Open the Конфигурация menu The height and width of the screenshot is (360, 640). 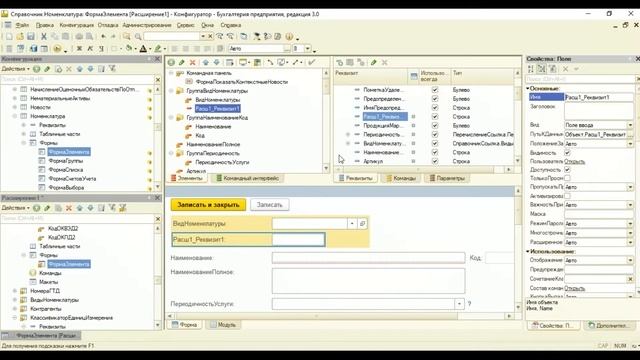77,25
